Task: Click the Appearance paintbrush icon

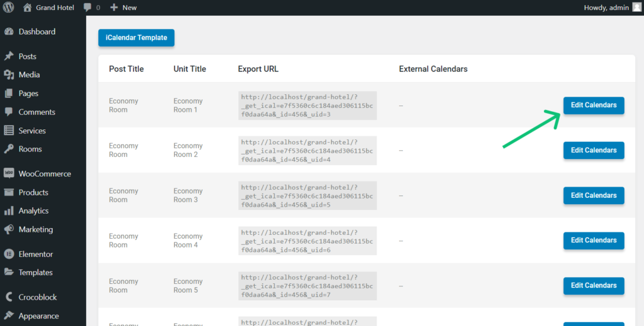Action: point(9,316)
